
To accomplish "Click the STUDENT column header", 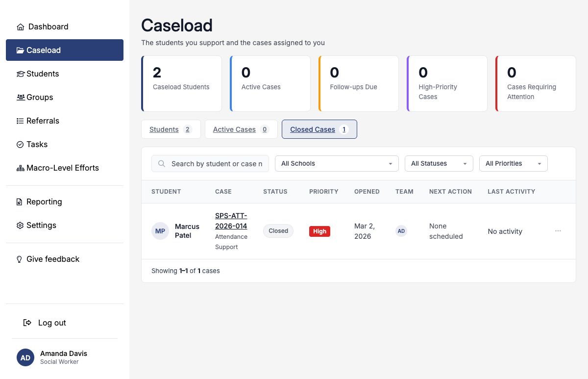I will 166,192.
